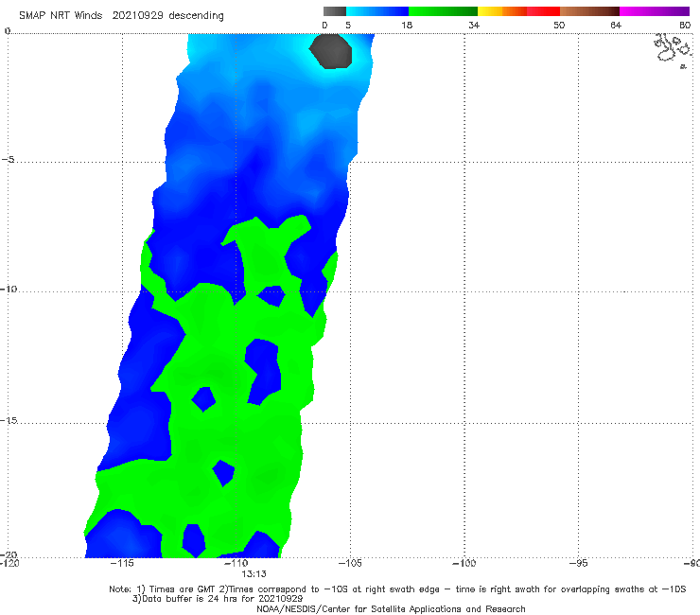The image size is (700, 615).
Task: Click the longitude axis label "-100"
Action: tap(464, 563)
